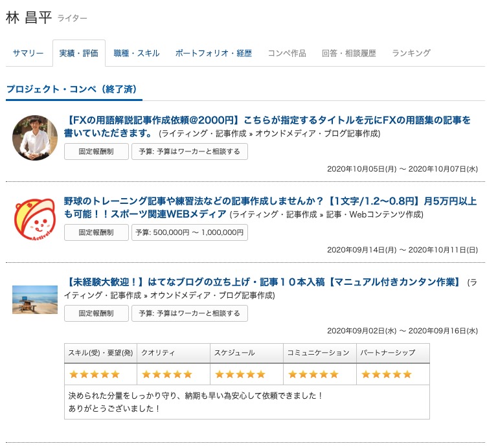
Task: Open the ポートフォリオ・経歴 tab
Action: click(x=214, y=53)
